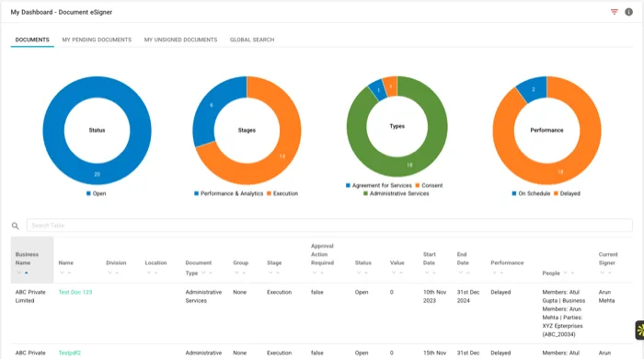Sort ascending on the Location column
The width and height of the screenshot is (644, 359).
(x=156, y=272)
